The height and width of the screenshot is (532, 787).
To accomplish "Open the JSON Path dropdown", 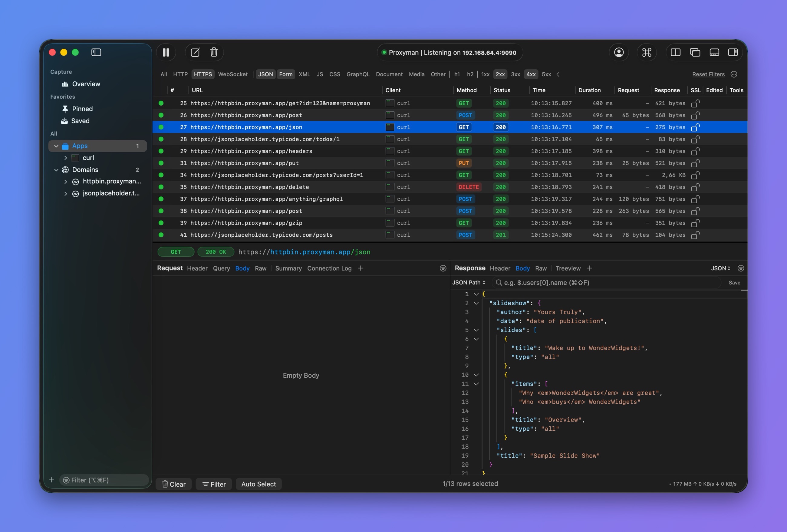I will coord(469,282).
